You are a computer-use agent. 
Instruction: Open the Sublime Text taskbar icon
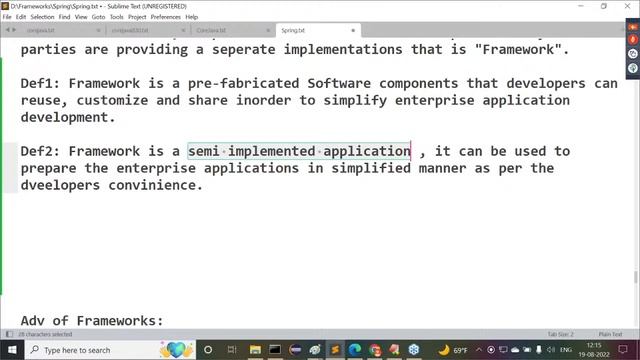point(335,350)
